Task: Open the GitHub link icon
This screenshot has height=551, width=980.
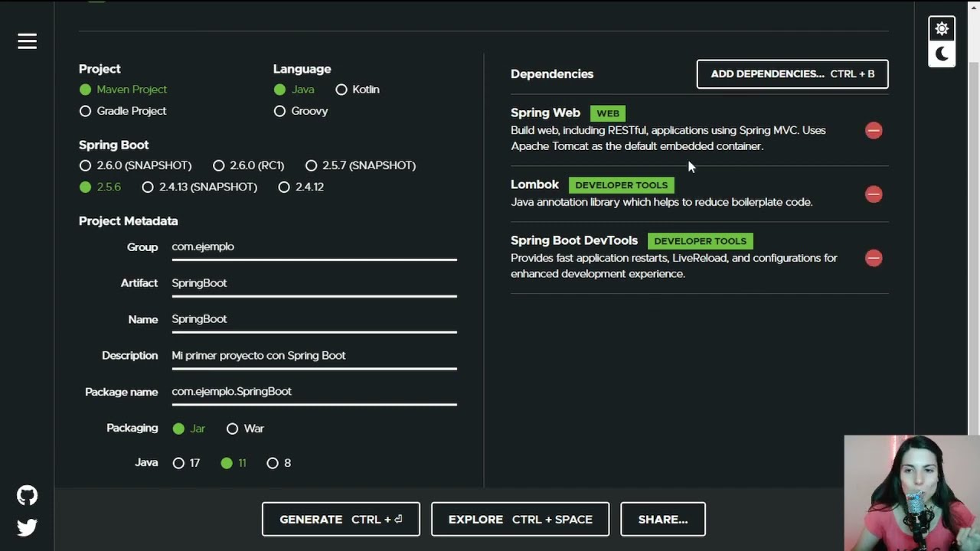Action: 27,495
